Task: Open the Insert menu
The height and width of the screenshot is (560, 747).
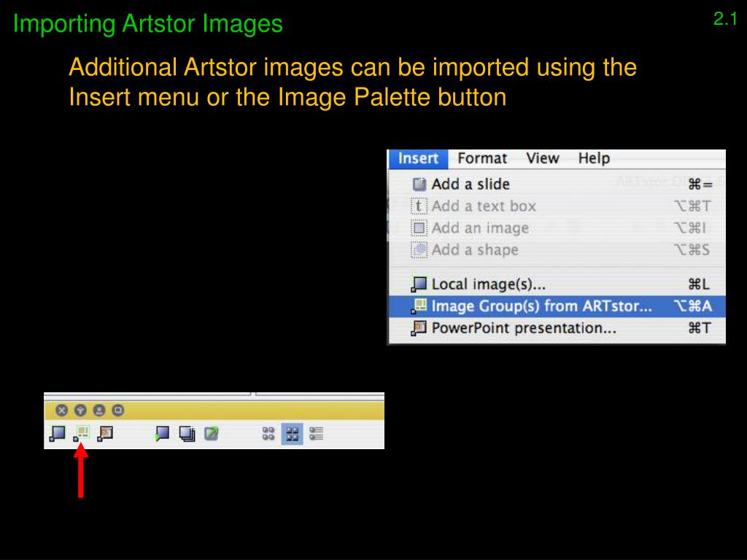Action: (x=418, y=158)
